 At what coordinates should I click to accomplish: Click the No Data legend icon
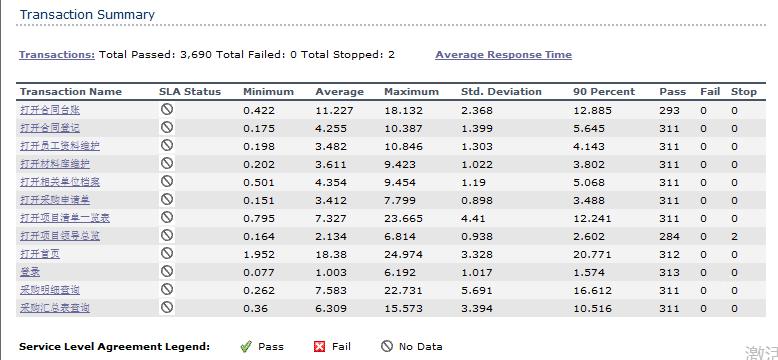tap(387, 346)
